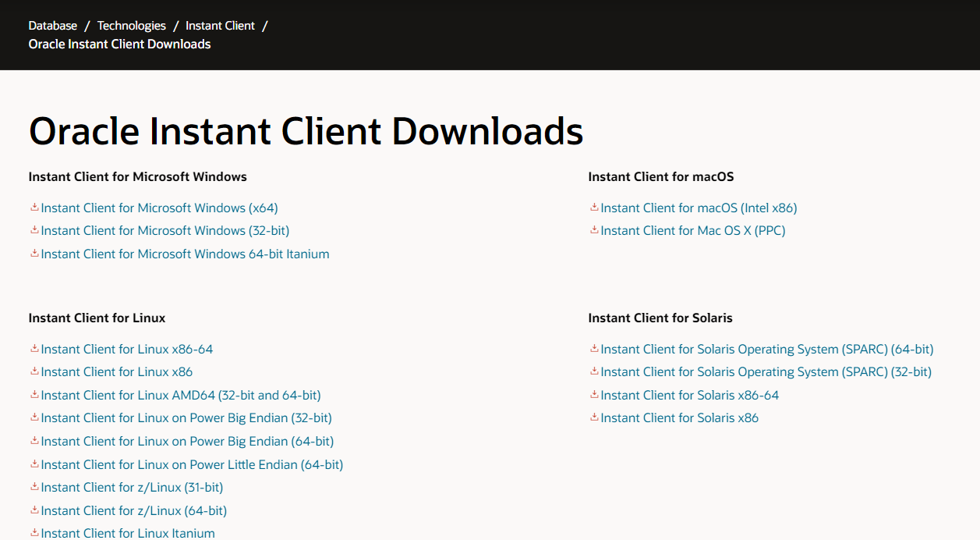Click download icon beside Solaris x86-64 link
This screenshot has width=980, height=540.
point(594,395)
